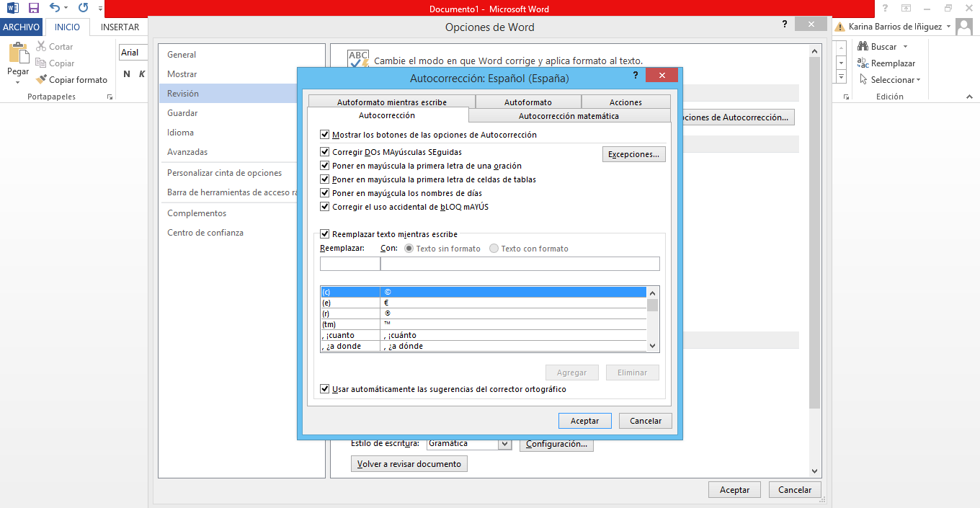
Task: Click the Arial font name box
Action: (133, 53)
